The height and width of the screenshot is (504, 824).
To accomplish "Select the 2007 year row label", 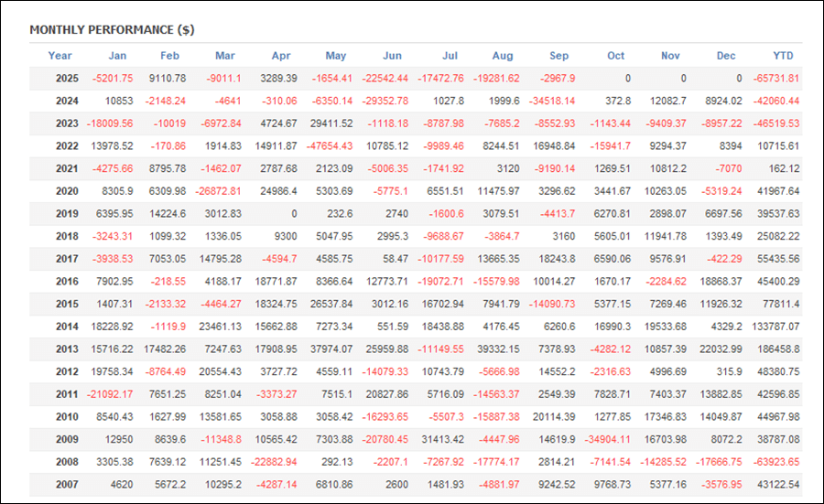I will click(x=66, y=484).
